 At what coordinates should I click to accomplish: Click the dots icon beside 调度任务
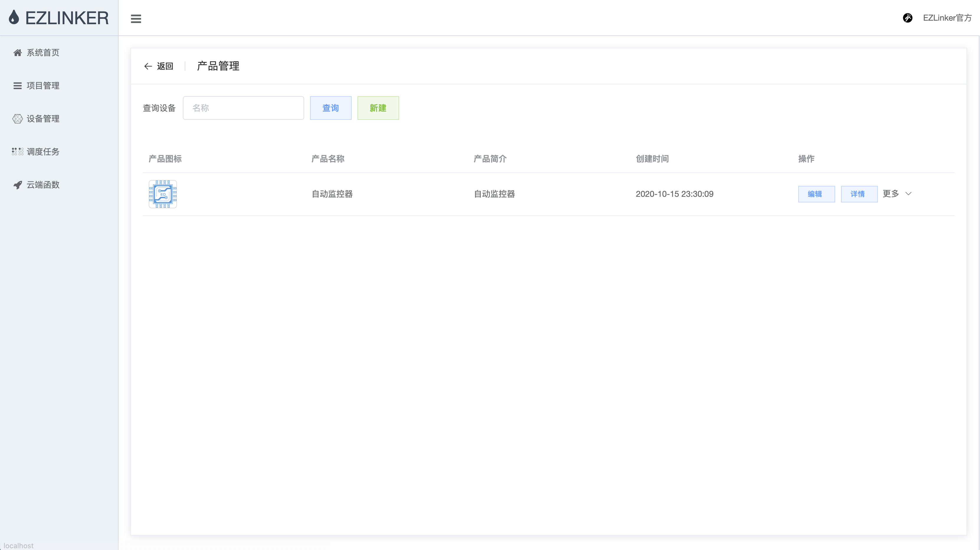[17, 151]
